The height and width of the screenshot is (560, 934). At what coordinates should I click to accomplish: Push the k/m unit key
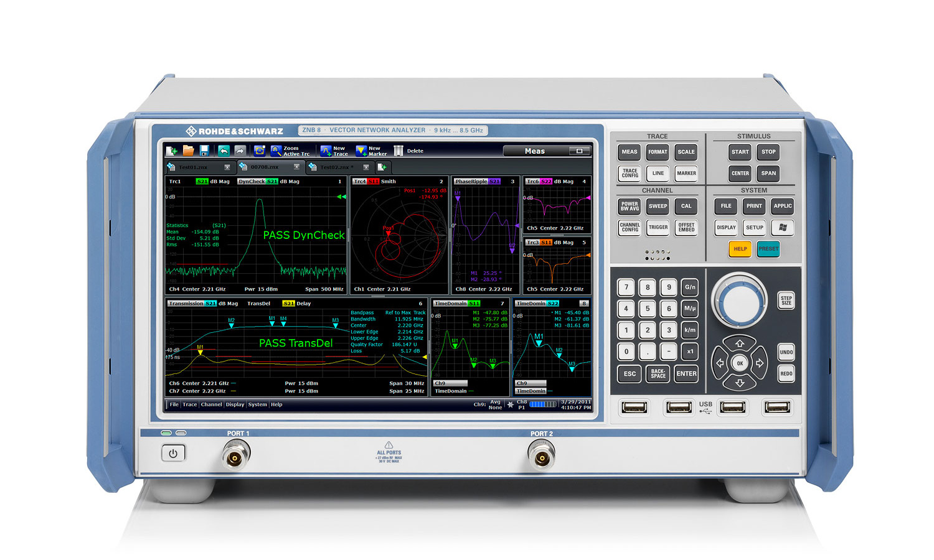pos(690,330)
